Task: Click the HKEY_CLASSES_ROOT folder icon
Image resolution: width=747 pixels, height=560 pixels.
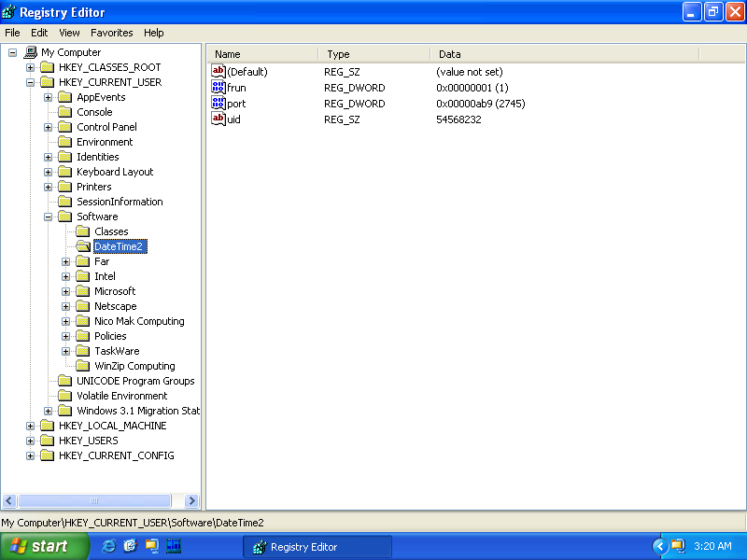Action: coord(48,67)
